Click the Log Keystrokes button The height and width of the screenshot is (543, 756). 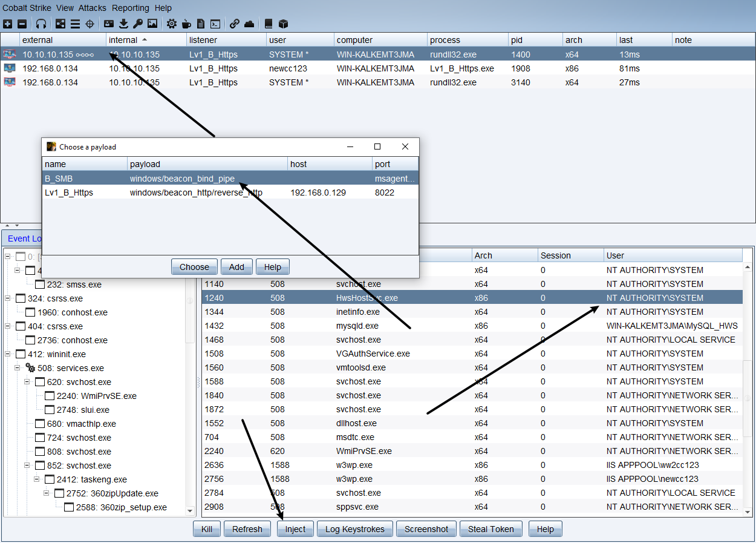tap(355, 529)
